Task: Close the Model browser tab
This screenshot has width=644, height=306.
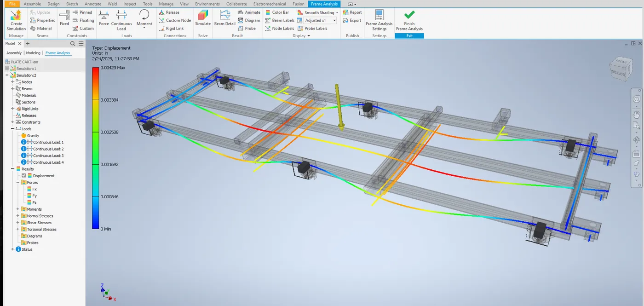Action: coord(19,44)
